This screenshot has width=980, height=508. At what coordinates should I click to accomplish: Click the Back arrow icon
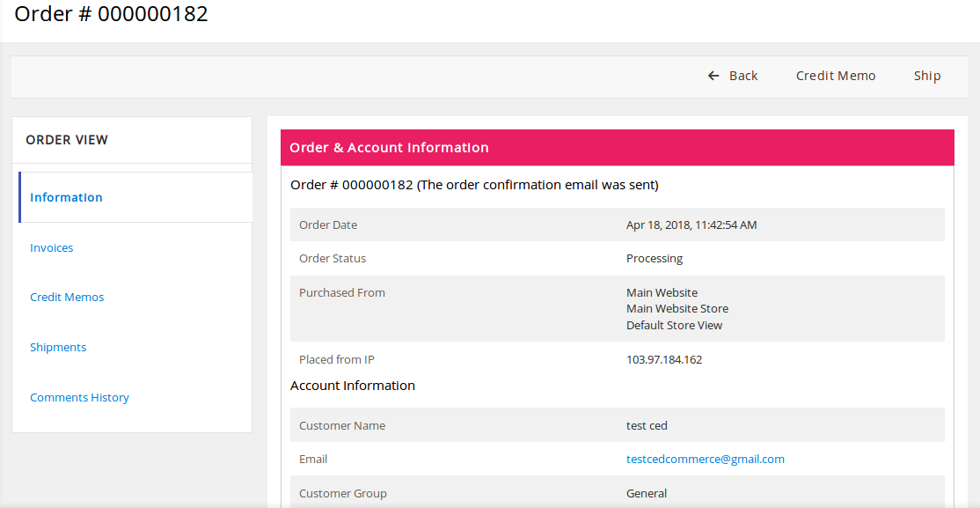pos(713,76)
